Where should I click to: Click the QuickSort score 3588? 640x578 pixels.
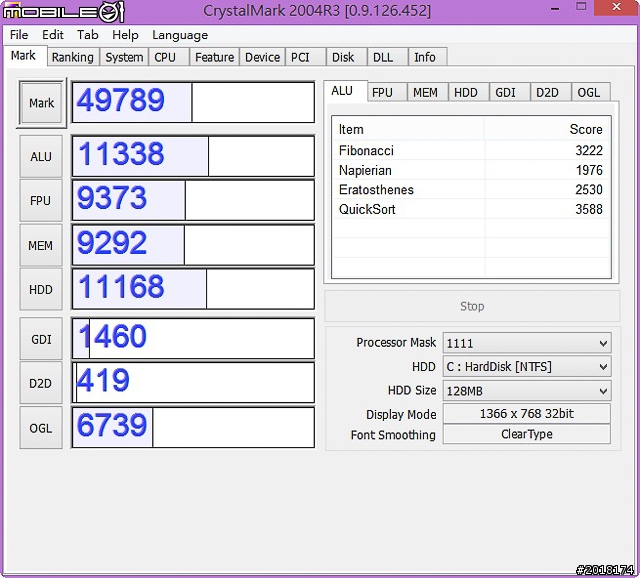[589, 209]
